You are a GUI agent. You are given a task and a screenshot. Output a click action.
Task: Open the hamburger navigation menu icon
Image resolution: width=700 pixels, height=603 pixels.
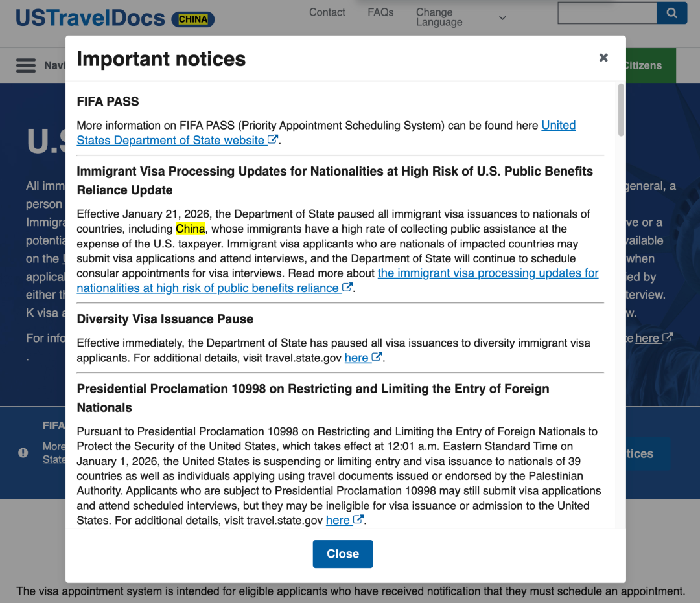[x=26, y=65]
